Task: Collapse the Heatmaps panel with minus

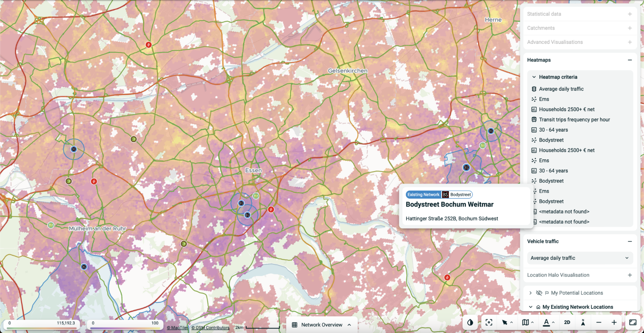Action: tap(630, 60)
